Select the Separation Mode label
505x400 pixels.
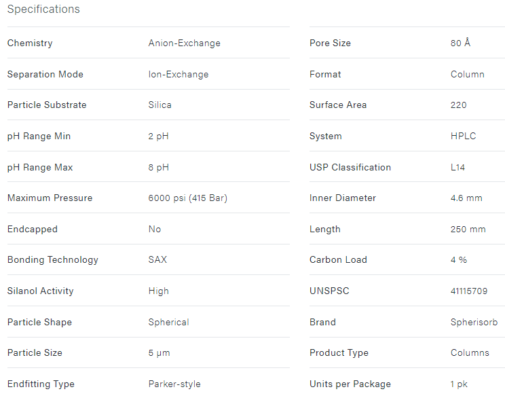click(45, 74)
